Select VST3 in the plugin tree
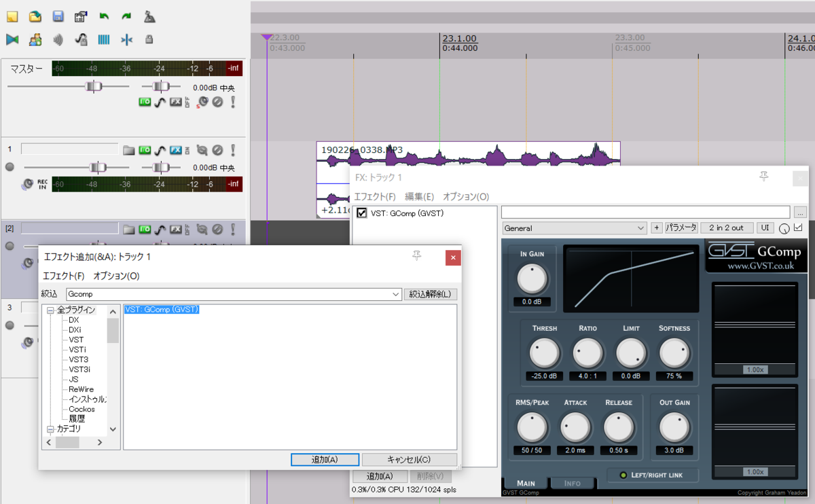This screenshot has width=815, height=504. click(78, 359)
